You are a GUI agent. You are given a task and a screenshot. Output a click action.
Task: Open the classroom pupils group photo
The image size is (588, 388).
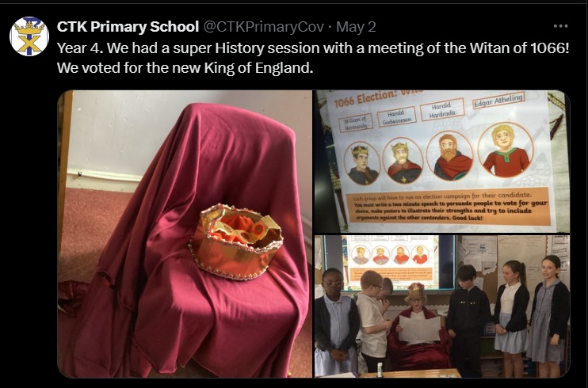[442, 306]
